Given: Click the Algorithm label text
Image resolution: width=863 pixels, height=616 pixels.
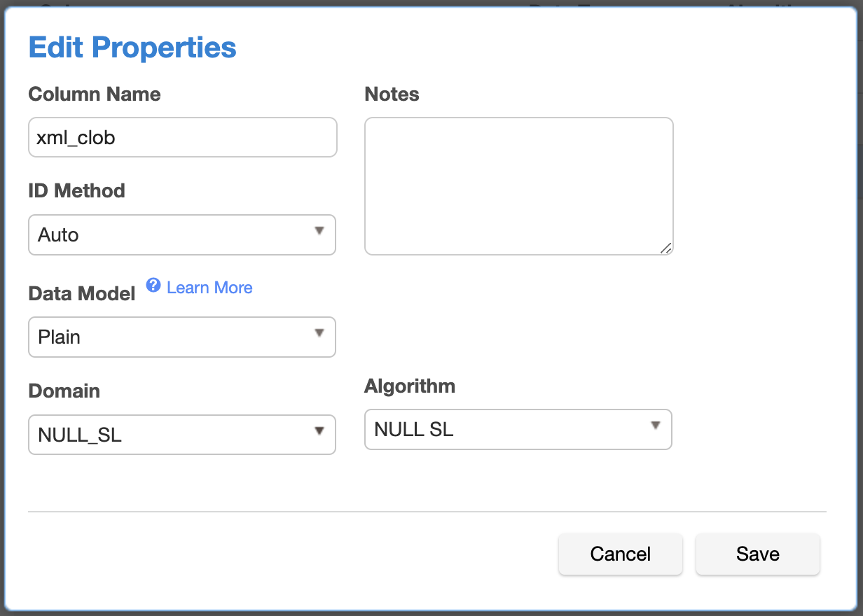Looking at the screenshot, I should click(410, 386).
